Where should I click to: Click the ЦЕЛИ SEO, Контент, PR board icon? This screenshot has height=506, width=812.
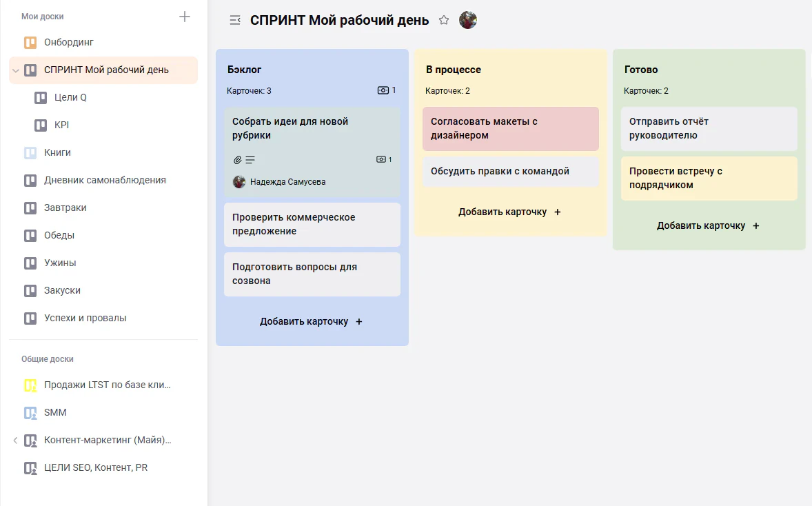[x=30, y=467]
